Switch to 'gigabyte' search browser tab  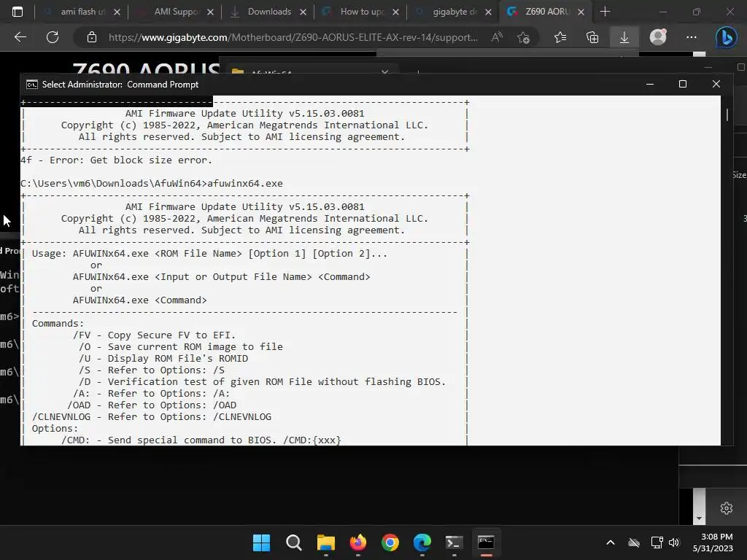point(454,12)
